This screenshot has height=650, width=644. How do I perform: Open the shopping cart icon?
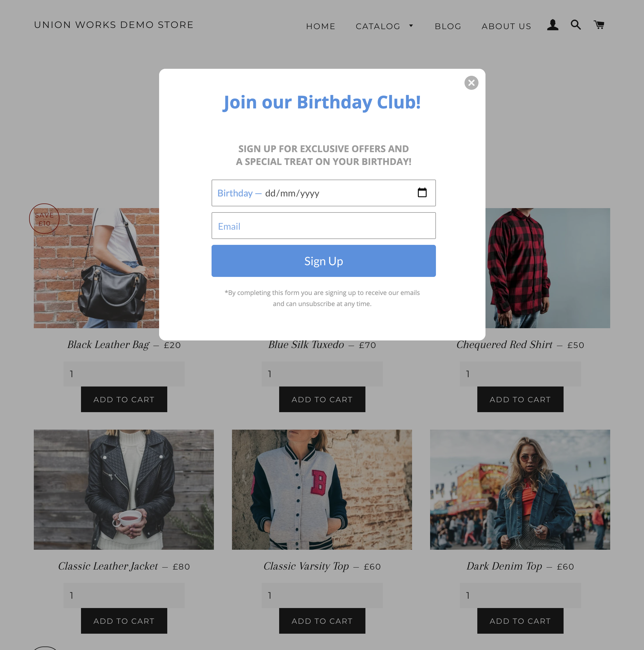click(x=599, y=24)
